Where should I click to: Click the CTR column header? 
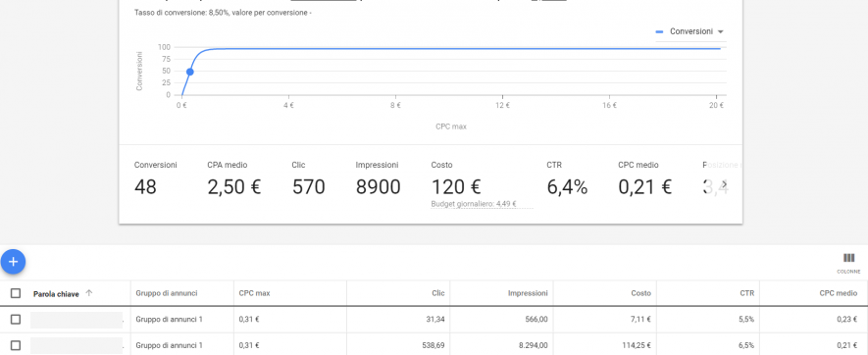point(746,293)
